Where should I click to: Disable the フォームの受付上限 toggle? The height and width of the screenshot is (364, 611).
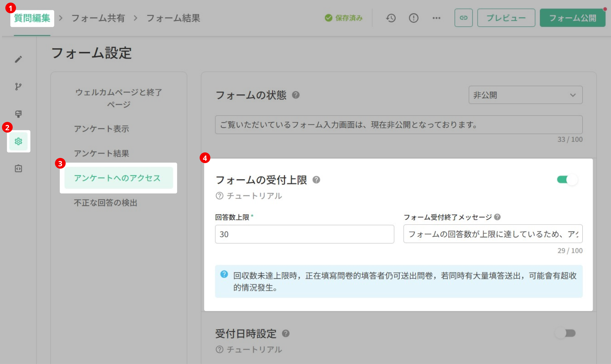[567, 180]
